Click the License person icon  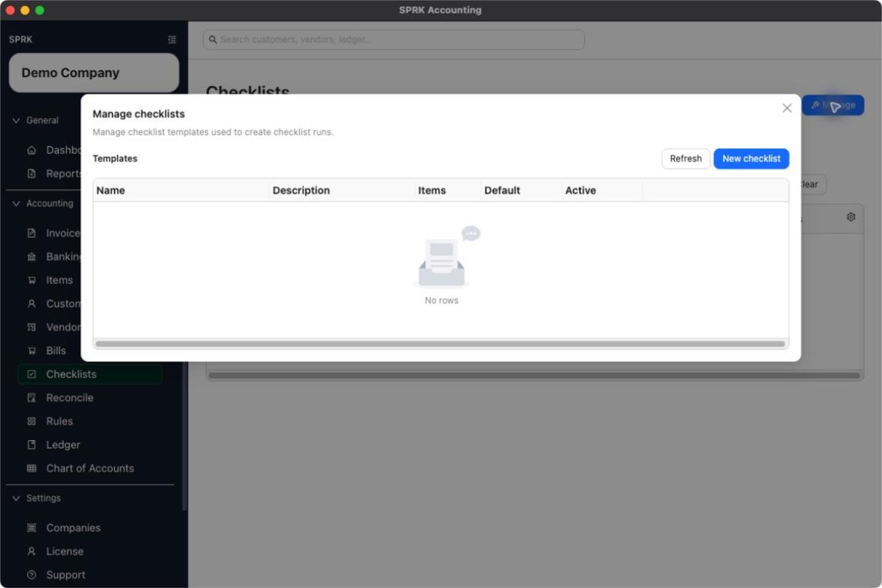[31, 551]
